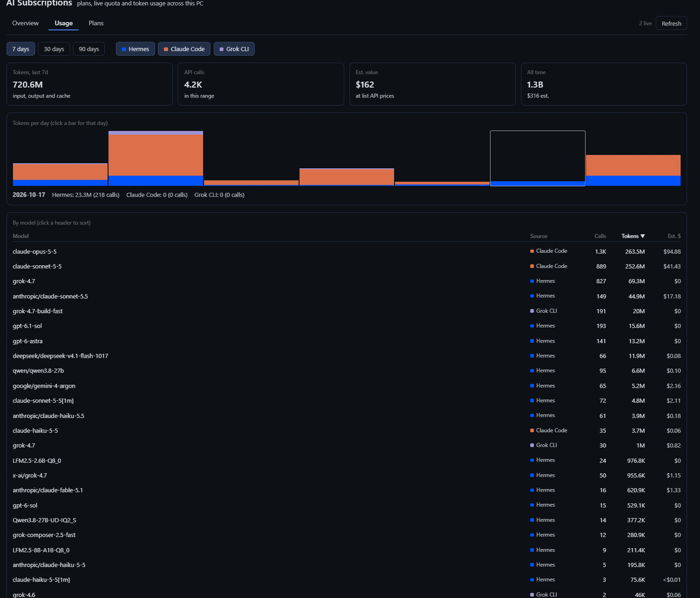Click the first day's bar in the chart
The width and height of the screenshot is (700, 598).
click(60, 174)
